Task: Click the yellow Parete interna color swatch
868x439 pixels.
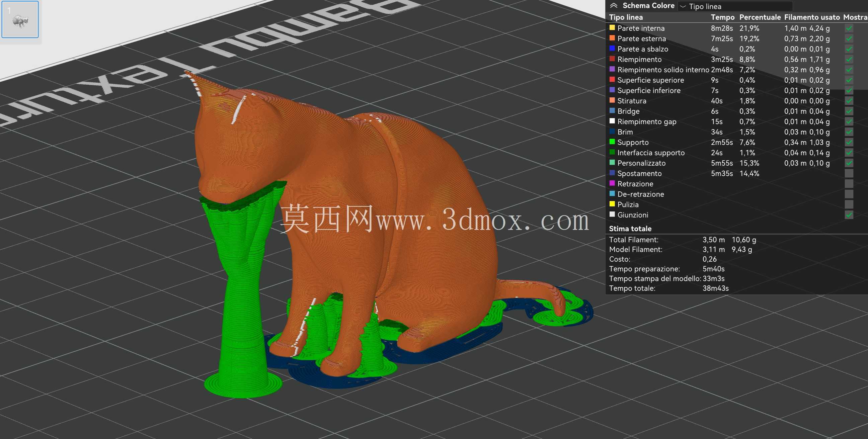Action: click(612, 28)
